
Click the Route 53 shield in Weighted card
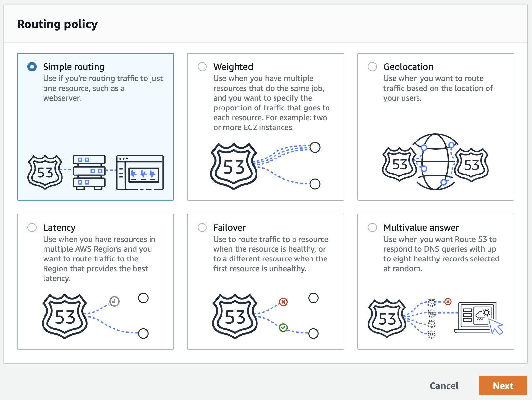click(234, 166)
